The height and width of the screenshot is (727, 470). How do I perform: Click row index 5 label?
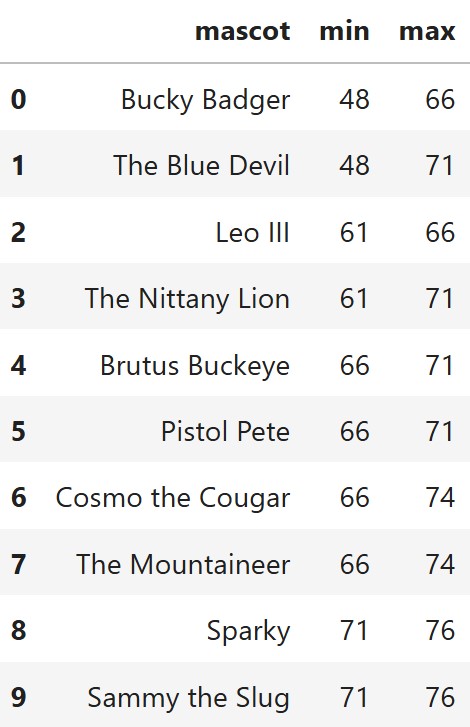(19, 431)
